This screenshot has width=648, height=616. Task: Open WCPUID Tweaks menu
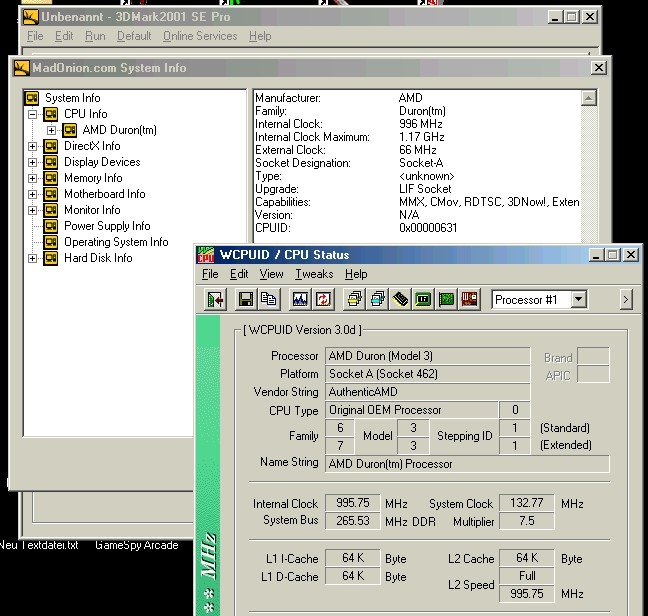tap(314, 274)
